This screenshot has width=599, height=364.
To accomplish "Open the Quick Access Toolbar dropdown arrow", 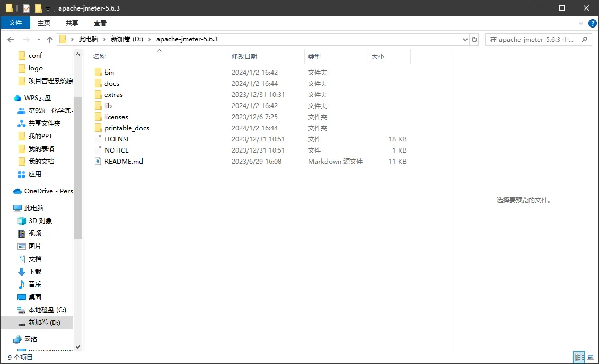I will (x=48, y=8).
